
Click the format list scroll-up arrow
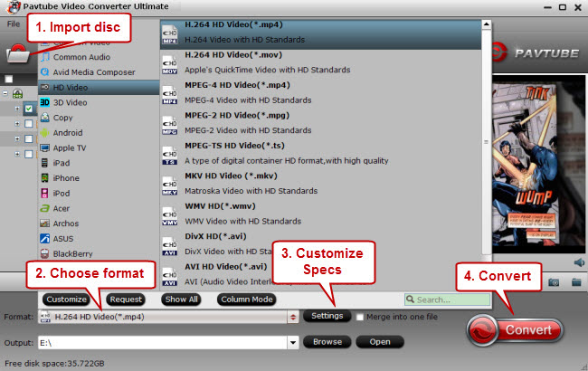[487, 24]
